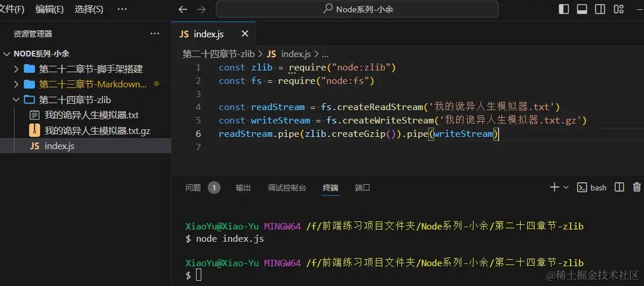Close the index.js editor tab

[x=245, y=34]
